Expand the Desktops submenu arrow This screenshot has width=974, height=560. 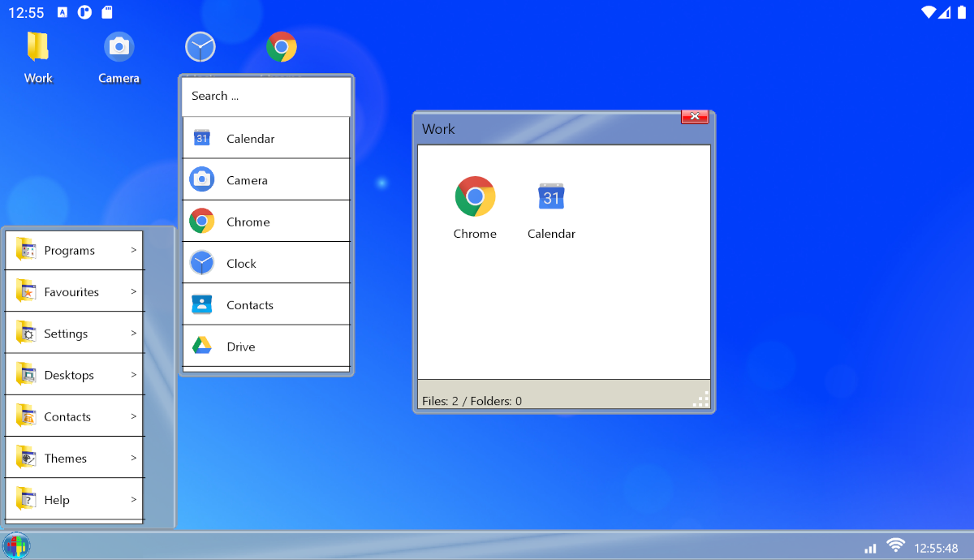click(134, 375)
